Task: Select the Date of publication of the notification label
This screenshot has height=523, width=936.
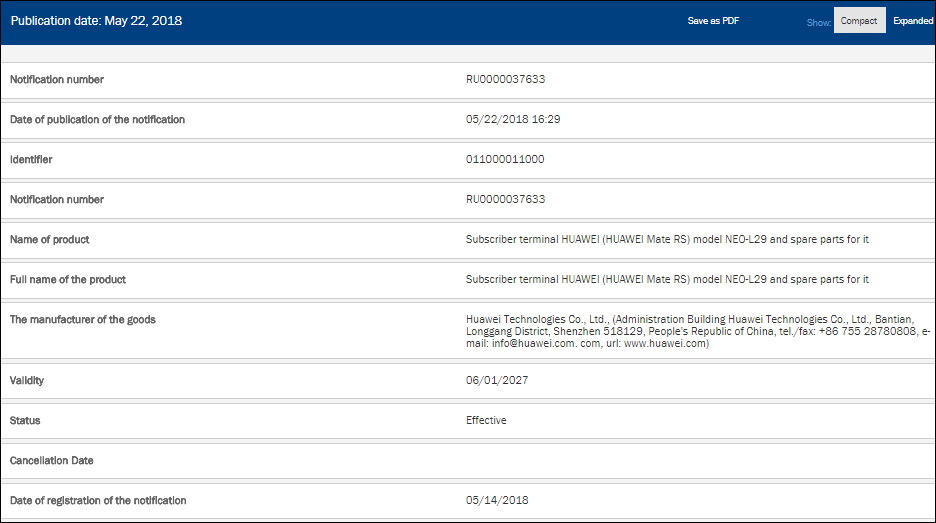Action: click(x=97, y=119)
